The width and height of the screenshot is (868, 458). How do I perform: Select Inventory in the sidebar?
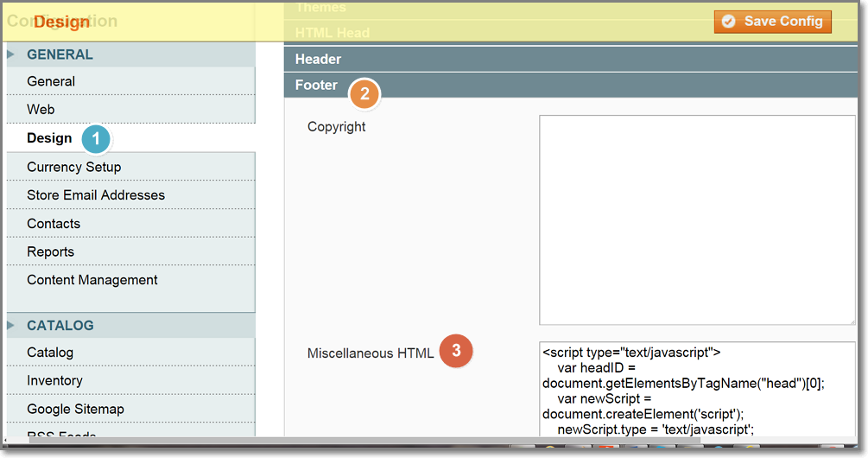pyautogui.click(x=54, y=381)
